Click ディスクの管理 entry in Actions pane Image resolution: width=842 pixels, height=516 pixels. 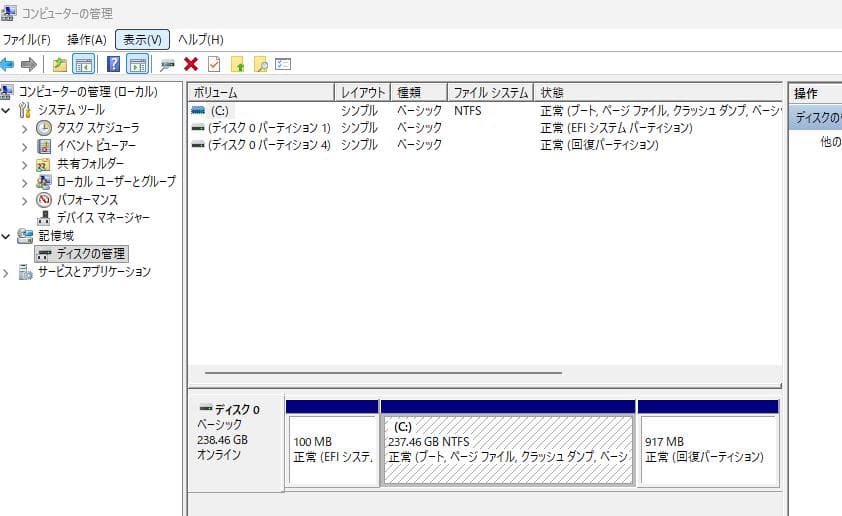click(816, 118)
